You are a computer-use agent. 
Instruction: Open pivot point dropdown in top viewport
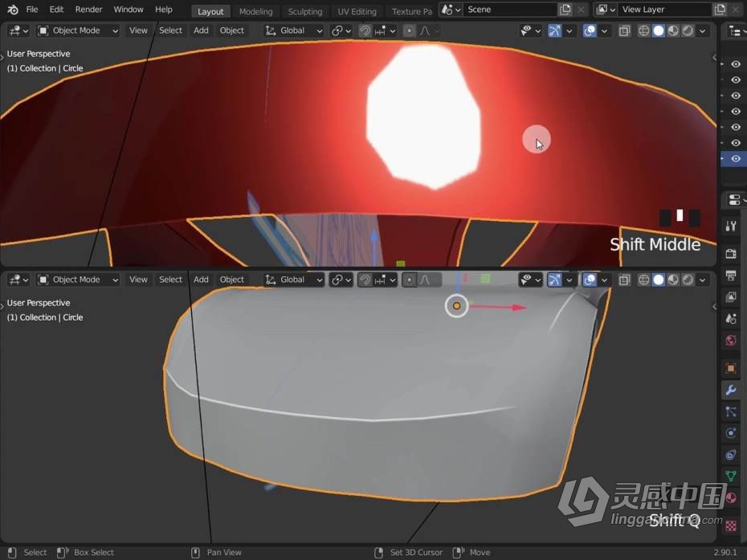[341, 31]
